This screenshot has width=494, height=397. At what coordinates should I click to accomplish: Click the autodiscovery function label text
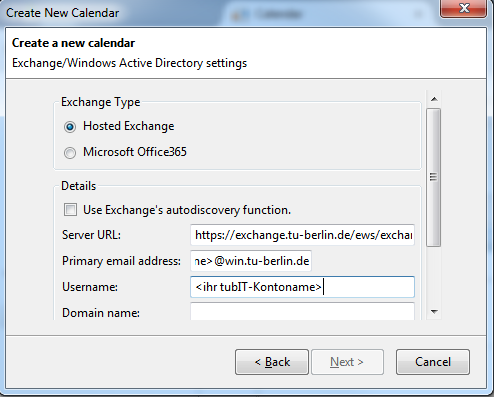(x=187, y=210)
